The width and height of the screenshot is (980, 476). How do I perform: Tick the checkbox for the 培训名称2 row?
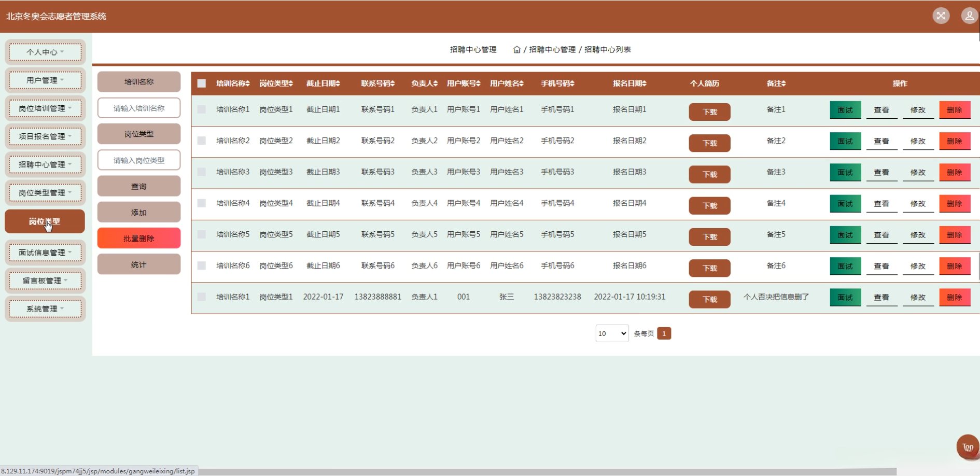[x=202, y=141]
